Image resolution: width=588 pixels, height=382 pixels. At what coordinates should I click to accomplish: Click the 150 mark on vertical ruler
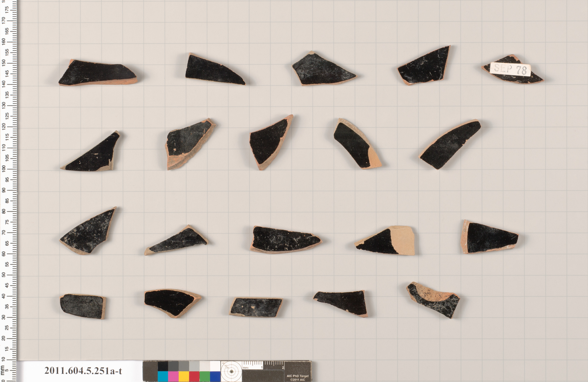tap(3, 63)
